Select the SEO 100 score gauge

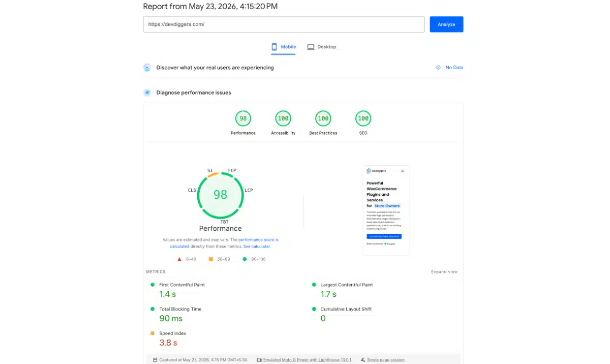click(x=363, y=118)
